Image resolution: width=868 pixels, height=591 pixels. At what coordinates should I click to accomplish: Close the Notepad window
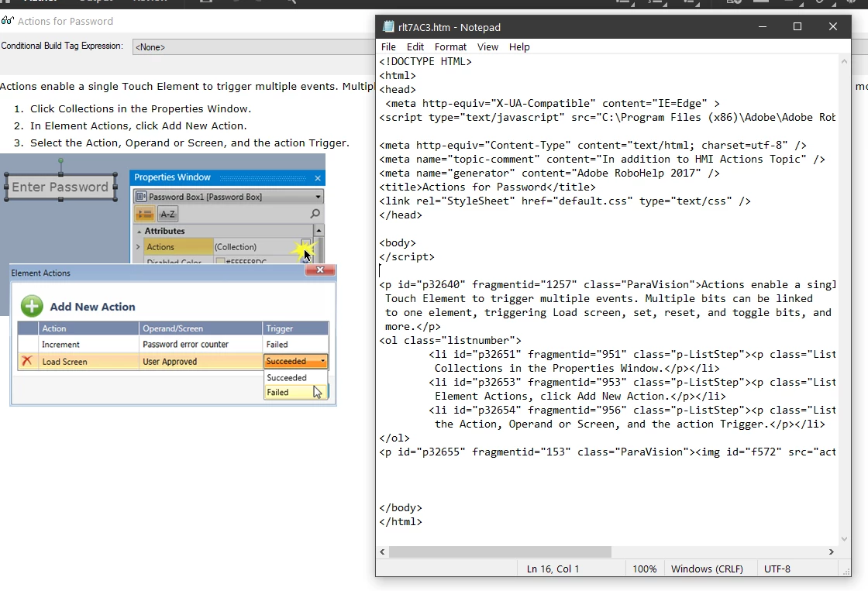(832, 26)
